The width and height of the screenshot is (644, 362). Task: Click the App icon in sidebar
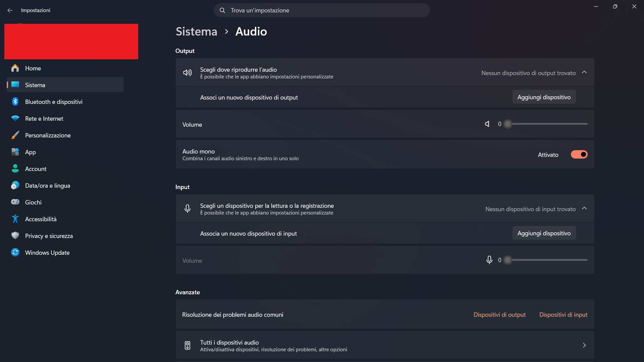tap(15, 152)
